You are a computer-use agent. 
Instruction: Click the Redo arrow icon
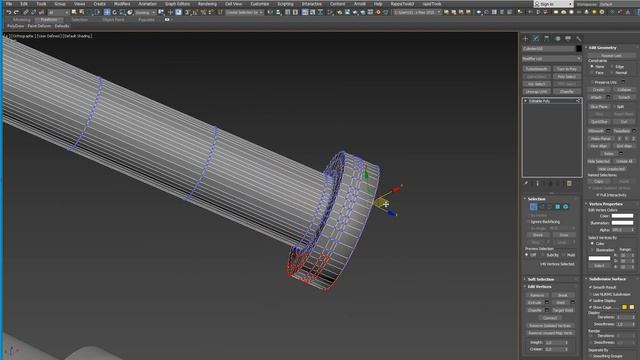16,12
